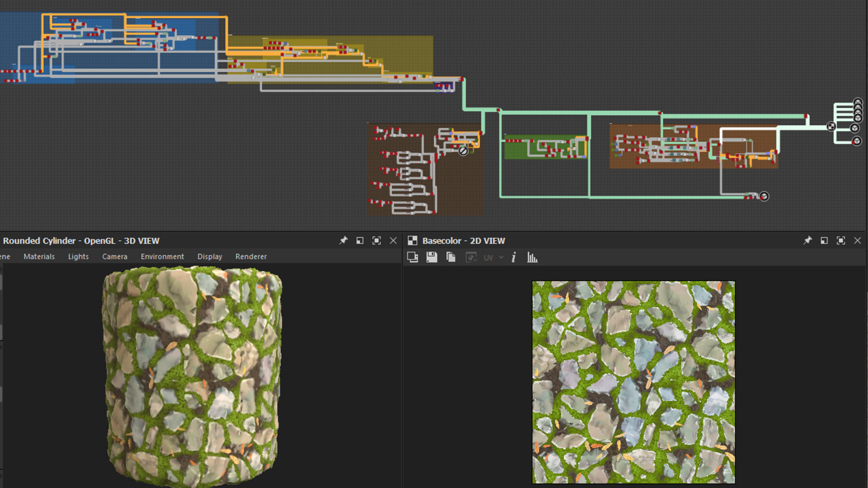868x488 pixels.
Task: Open the information overlay in the Basecolor 2D view
Action: coord(513,257)
